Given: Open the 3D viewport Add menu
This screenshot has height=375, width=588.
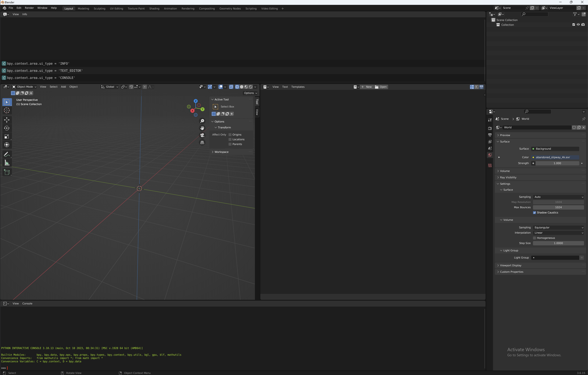Looking at the screenshot, I should (63, 87).
